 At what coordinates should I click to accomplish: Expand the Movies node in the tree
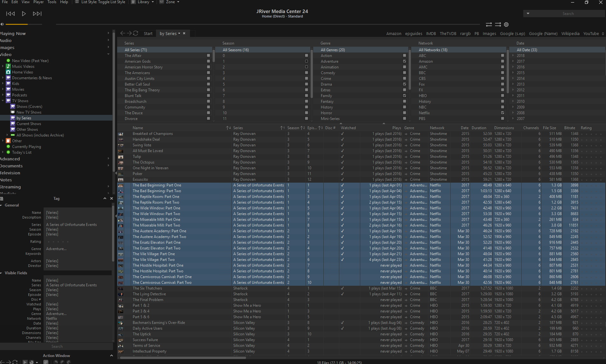pyautogui.click(x=3, y=89)
